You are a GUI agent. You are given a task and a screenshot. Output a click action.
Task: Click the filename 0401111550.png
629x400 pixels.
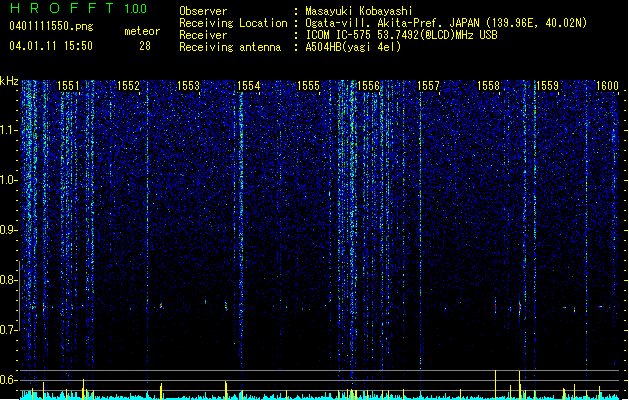point(51,26)
